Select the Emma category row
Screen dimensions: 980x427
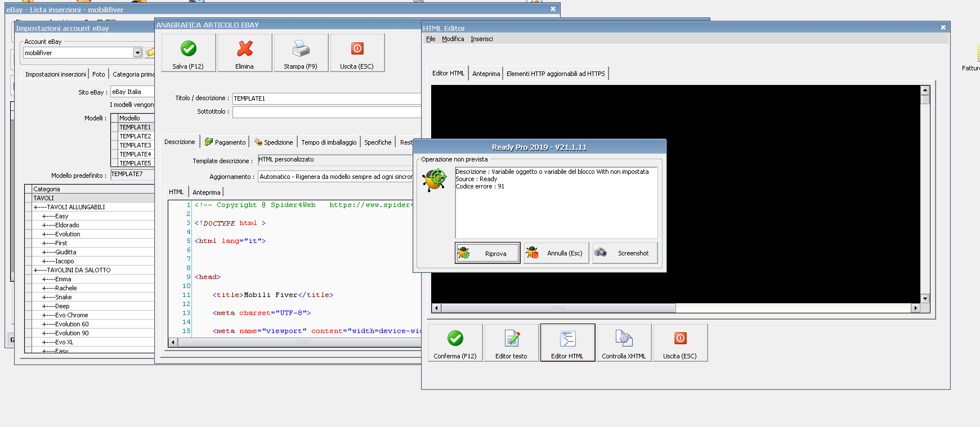point(93,279)
